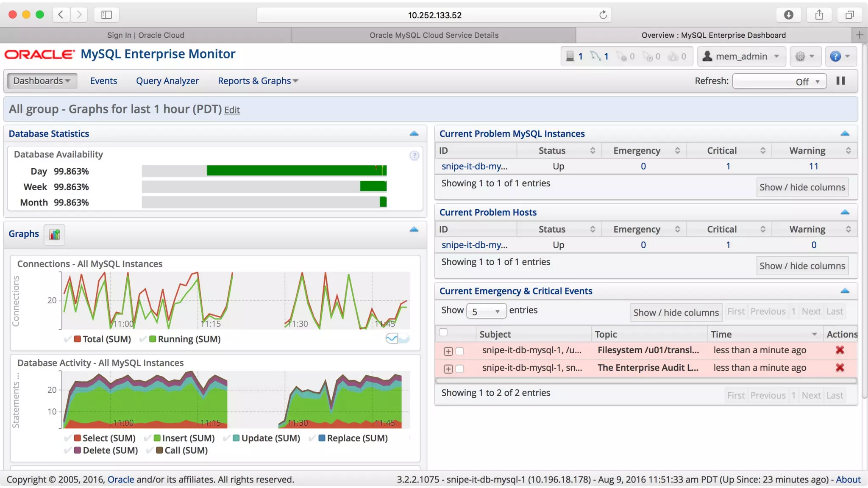Pause refresh with the pause icon

click(840, 81)
